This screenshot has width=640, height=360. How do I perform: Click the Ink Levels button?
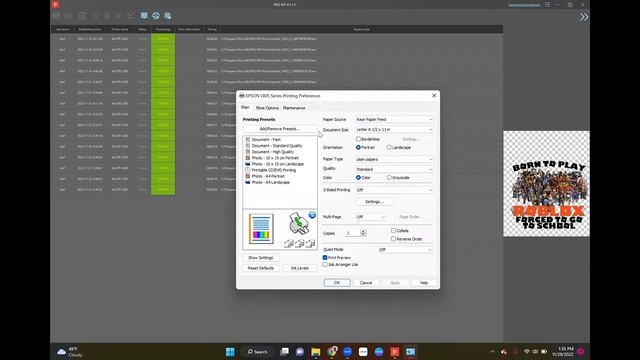pyautogui.click(x=300, y=268)
